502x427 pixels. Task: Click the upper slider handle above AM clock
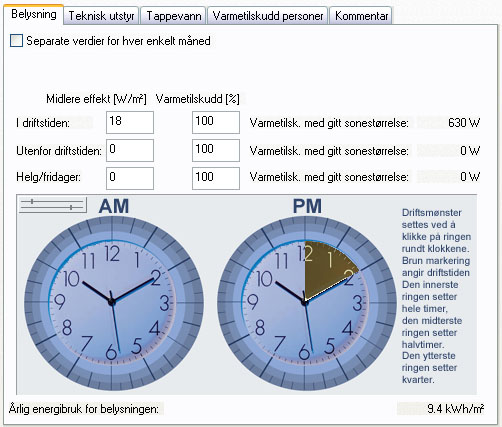[x=32, y=201]
